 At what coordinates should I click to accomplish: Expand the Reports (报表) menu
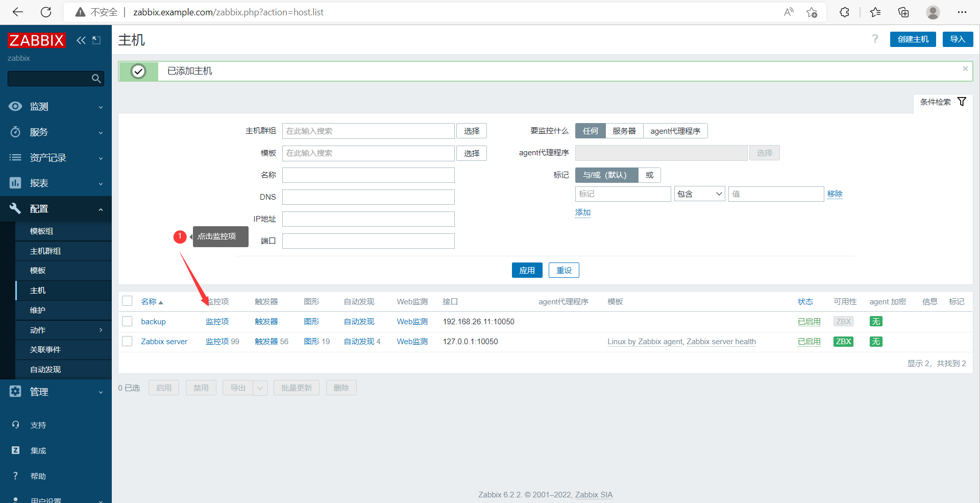[x=56, y=183]
